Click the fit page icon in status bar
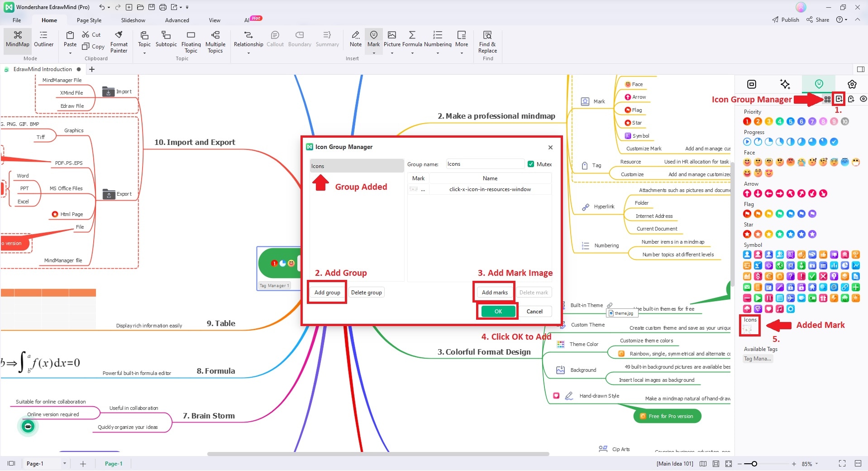This screenshot has height=471, width=868. pyautogui.click(x=716, y=464)
